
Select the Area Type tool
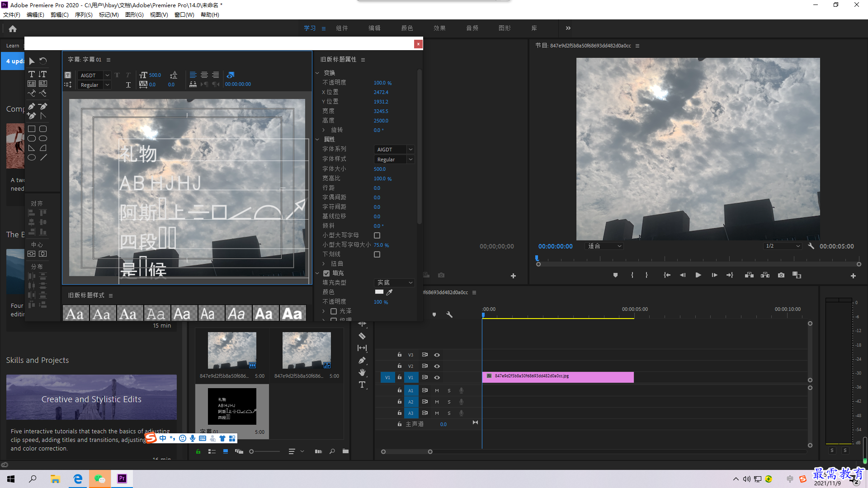[x=32, y=84]
